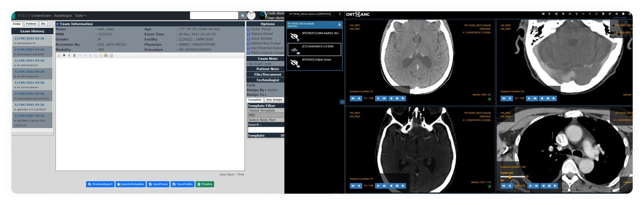
Task: Open the Select Body Part dropdown
Action: (266, 120)
